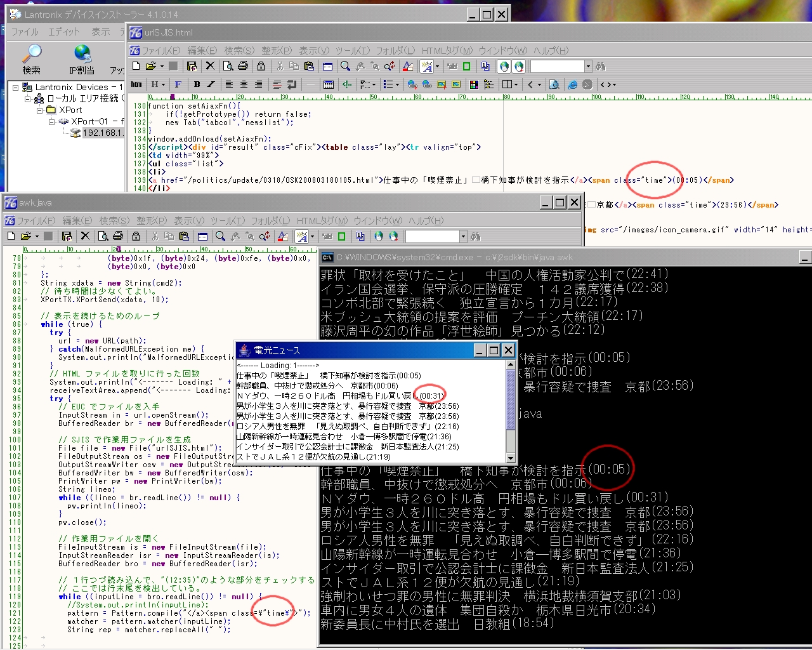The image size is (812, 650).
Task: Click the IP割当 globe icon in Lantronix
Action: tap(82, 53)
